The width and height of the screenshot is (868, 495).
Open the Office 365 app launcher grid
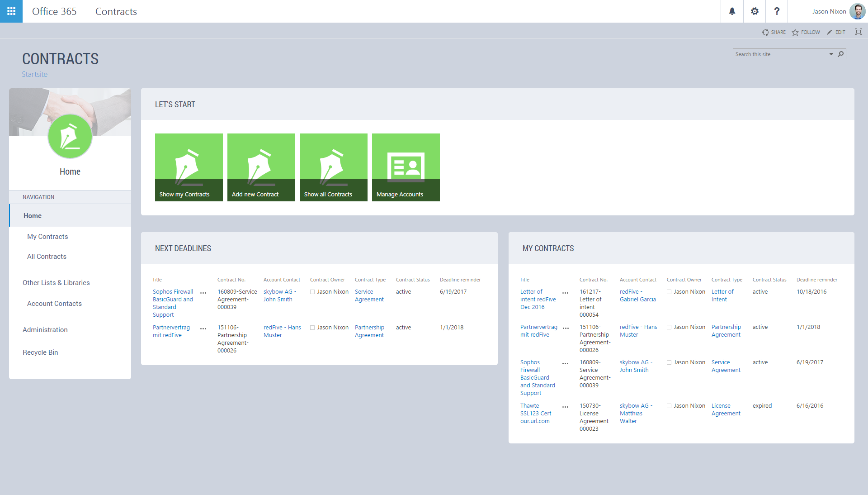pos(11,11)
